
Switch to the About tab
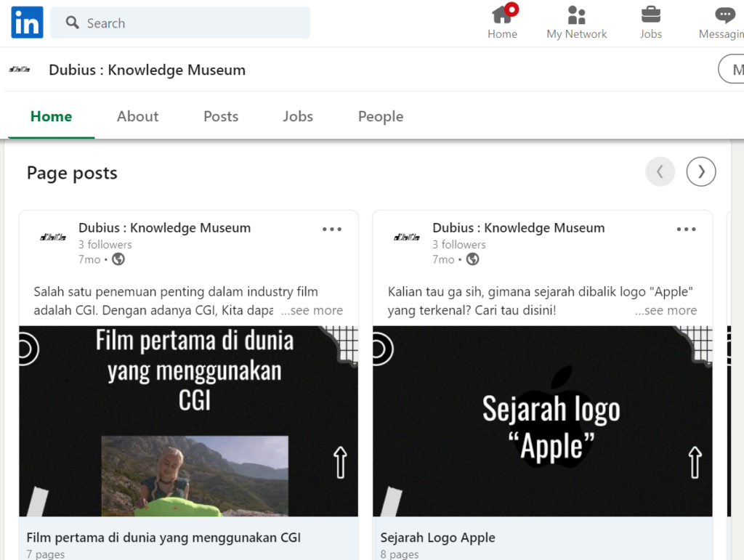pos(137,116)
